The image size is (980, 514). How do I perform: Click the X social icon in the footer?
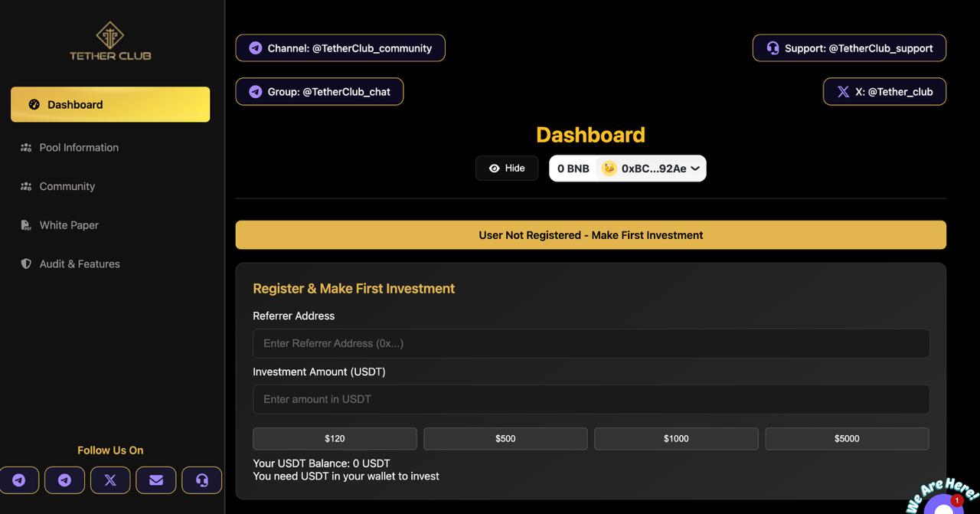click(110, 480)
